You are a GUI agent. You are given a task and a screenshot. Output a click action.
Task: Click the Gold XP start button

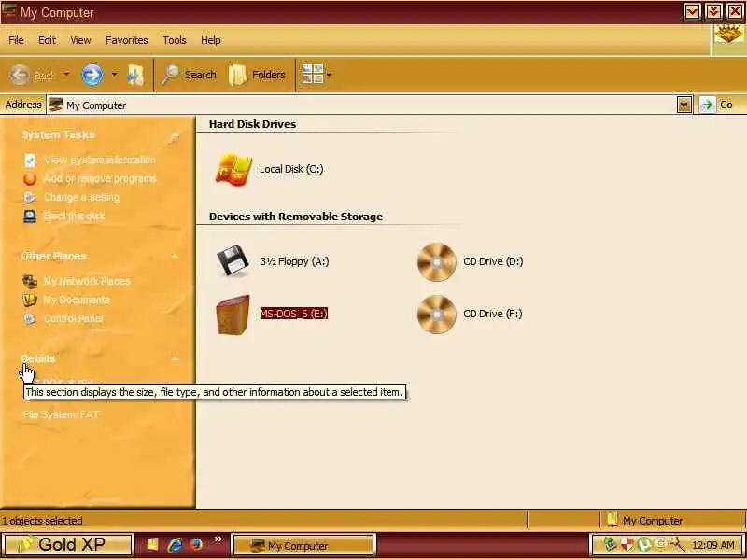click(66, 544)
